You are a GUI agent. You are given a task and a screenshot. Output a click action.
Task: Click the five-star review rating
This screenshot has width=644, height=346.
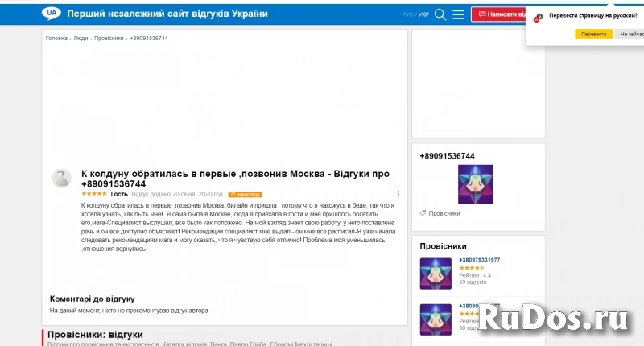pos(94,194)
